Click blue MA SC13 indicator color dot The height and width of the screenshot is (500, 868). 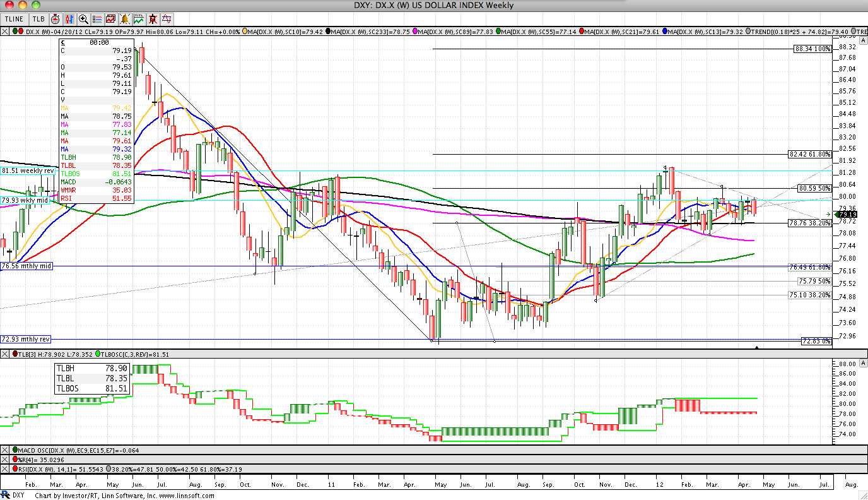point(664,32)
